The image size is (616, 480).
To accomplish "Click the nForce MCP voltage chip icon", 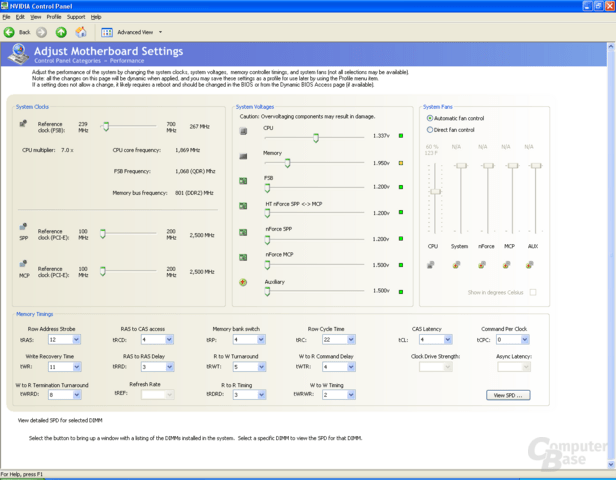I will [x=244, y=257].
